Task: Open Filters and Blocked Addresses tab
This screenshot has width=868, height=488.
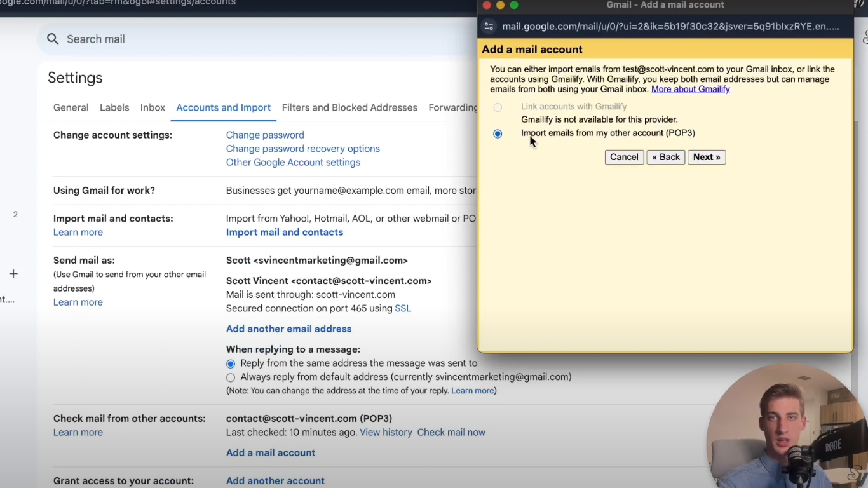Action: (x=349, y=107)
